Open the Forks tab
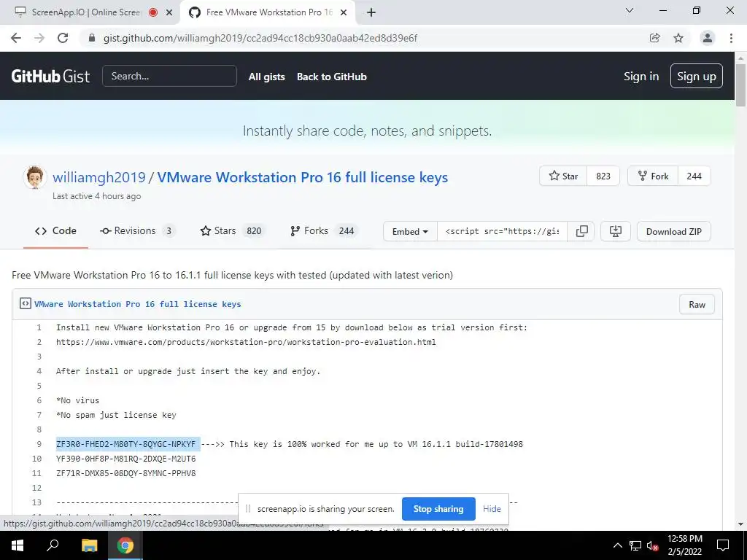 coord(323,231)
